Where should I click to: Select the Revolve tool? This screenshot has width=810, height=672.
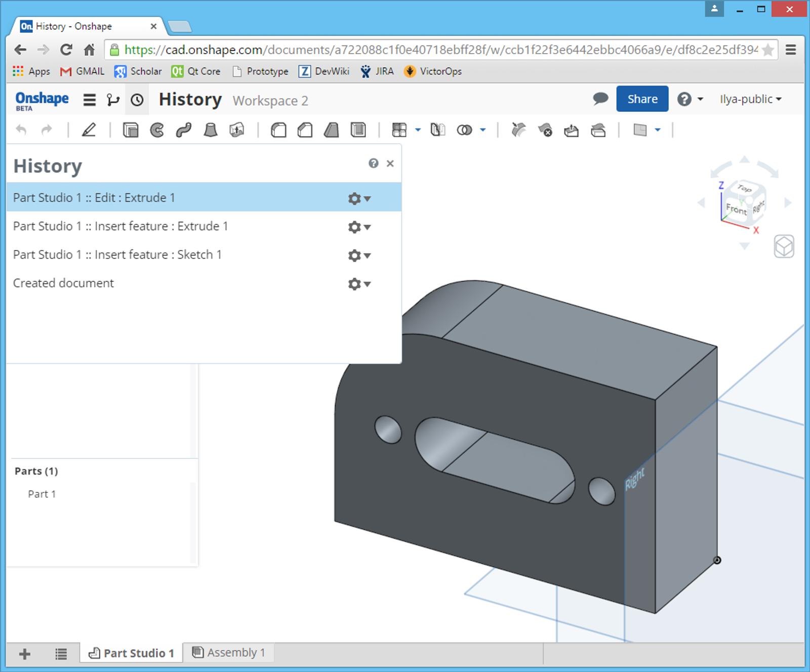[x=157, y=130]
